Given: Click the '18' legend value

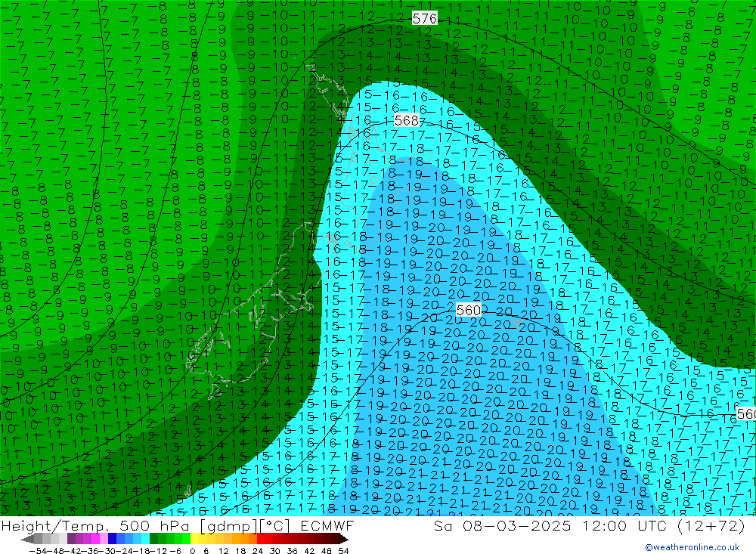Looking at the screenshot, I should (x=240, y=551).
